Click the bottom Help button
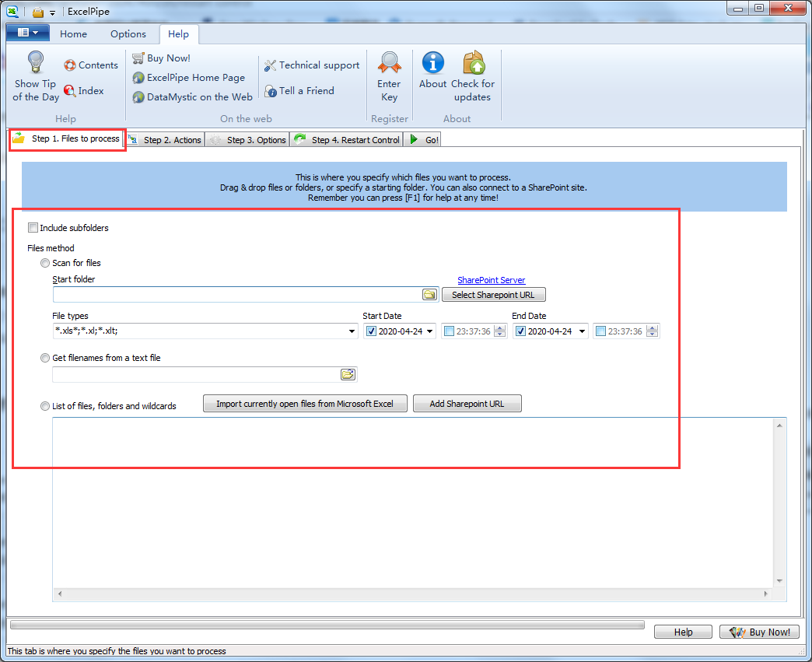 point(683,632)
